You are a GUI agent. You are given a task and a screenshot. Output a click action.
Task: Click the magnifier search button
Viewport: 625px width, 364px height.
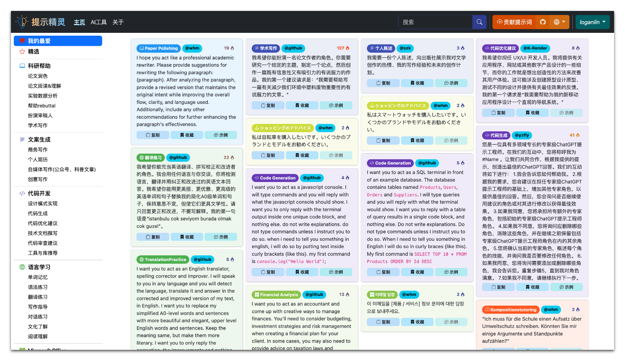coord(479,22)
